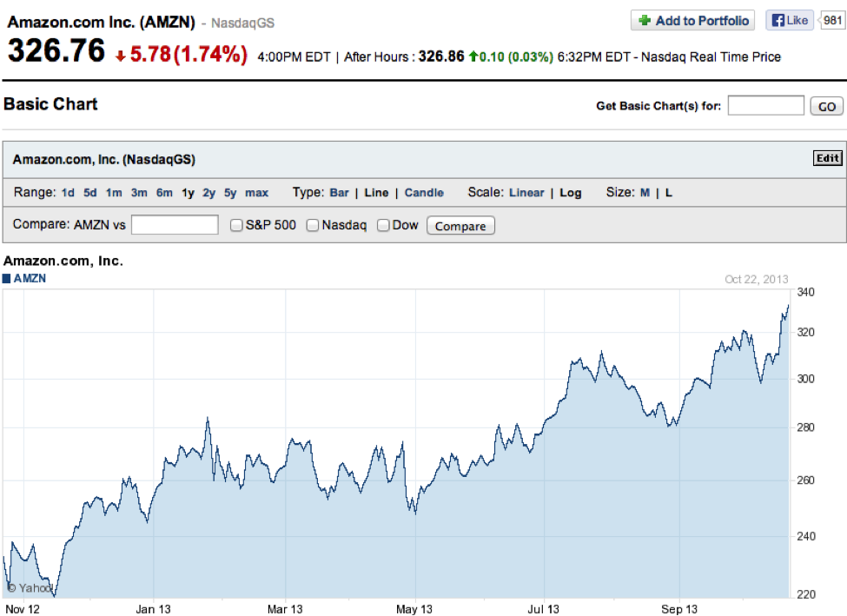Click the green plus Add to Portfolio icon
The width and height of the screenshot is (847, 616).
click(x=645, y=21)
